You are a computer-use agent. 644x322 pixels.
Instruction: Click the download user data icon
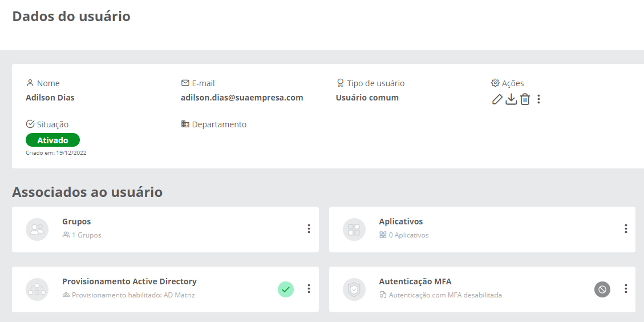(511, 99)
